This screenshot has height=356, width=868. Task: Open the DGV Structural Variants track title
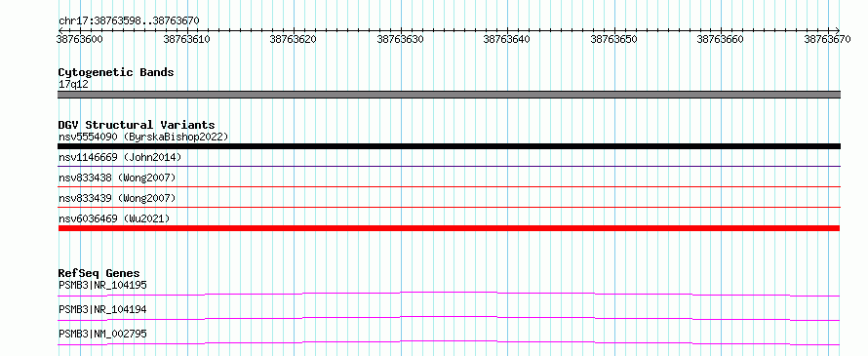[x=137, y=125]
